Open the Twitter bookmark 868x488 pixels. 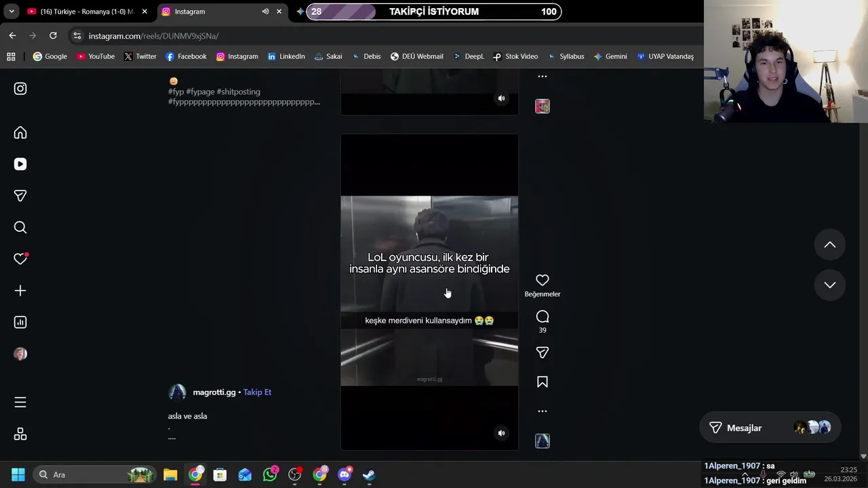(140, 56)
